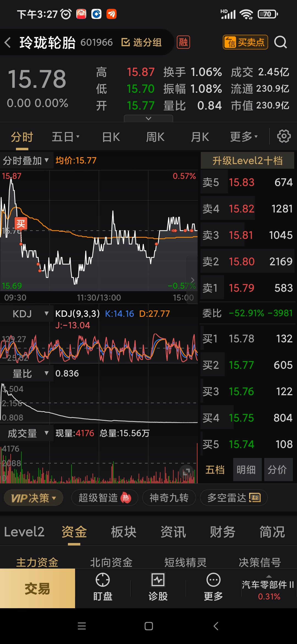
Task: Switch to 日K chart tab
Action: pyautogui.click(x=111, y=137)
